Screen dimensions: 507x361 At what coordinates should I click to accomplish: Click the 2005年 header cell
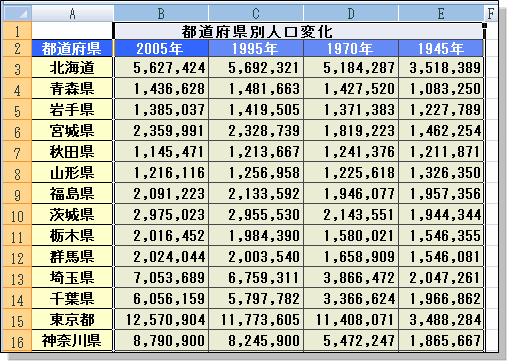(161, 48)
